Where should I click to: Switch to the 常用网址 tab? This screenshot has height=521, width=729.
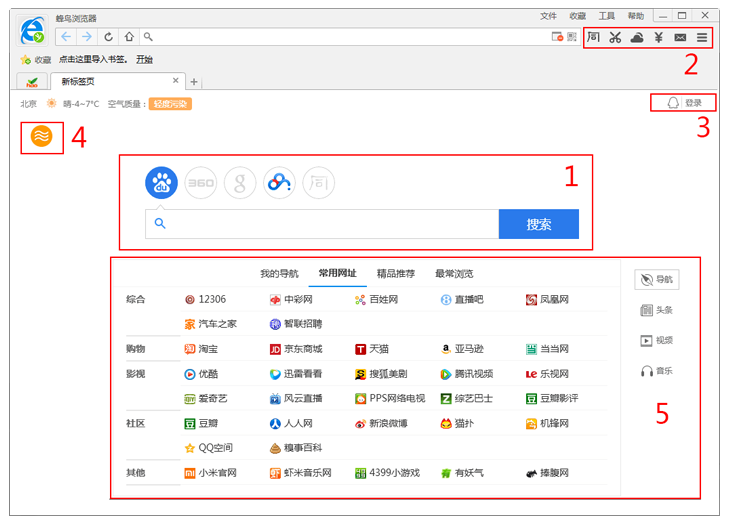[338, 273]
